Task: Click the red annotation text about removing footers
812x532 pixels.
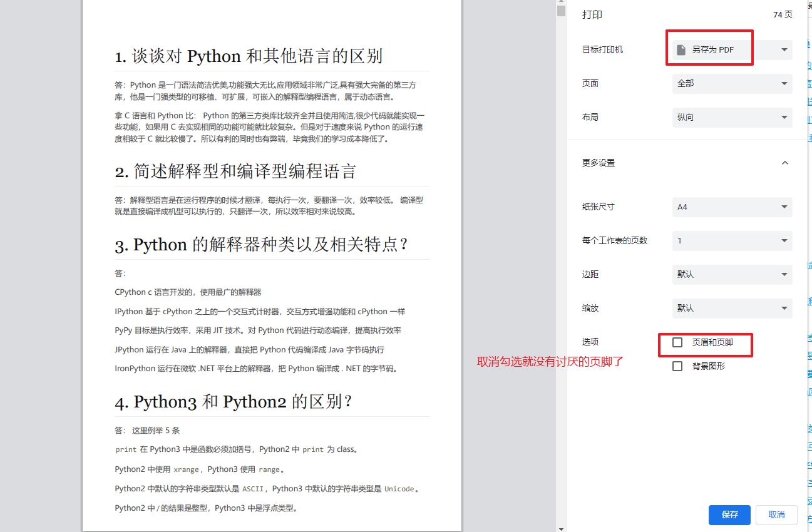Action: (548, 362)
